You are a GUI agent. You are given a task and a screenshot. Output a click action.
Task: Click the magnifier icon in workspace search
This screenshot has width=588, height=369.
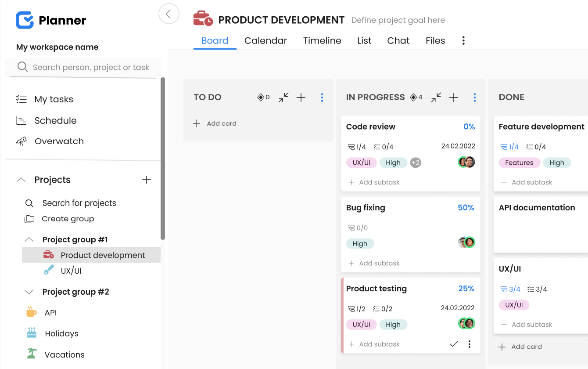point(22,67)
